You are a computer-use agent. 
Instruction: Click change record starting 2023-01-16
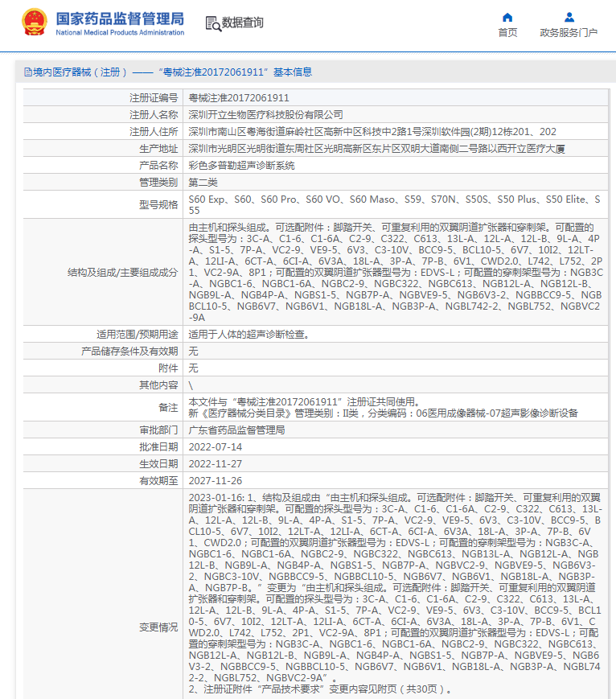(x=395, y=587)
